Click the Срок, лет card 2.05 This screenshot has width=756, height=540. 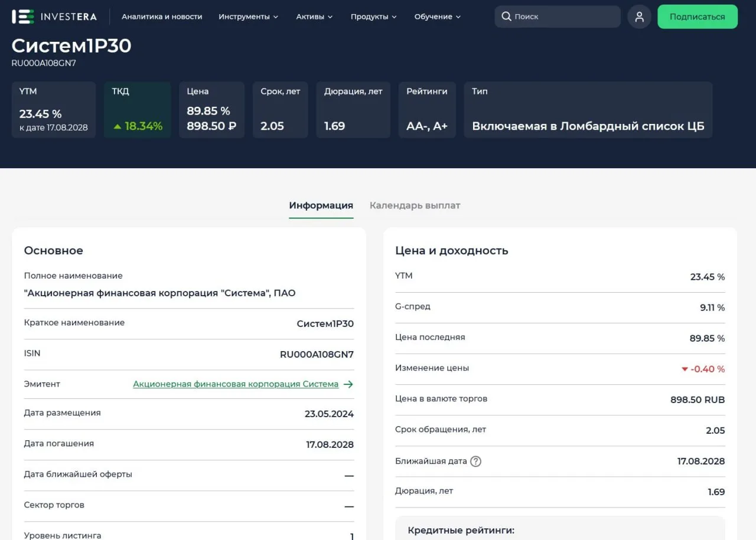click(281, 110)
